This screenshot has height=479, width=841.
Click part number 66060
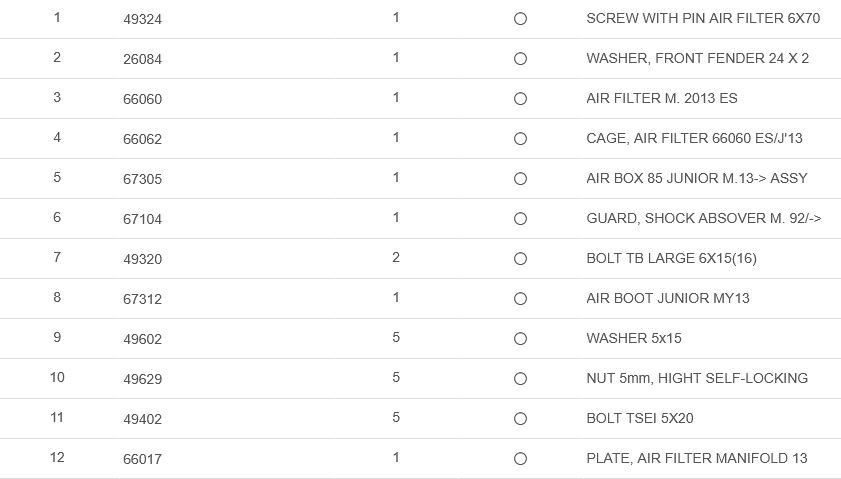pos(142,99)
